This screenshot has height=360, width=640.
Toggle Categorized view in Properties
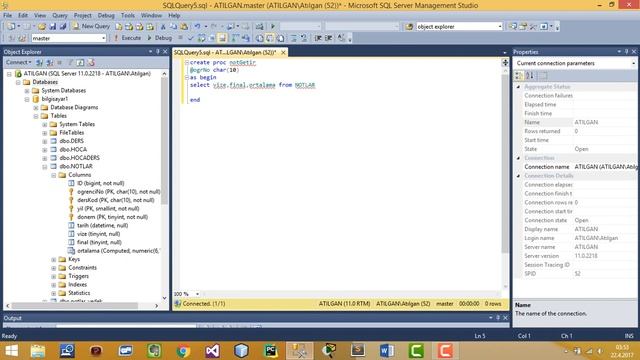click(x=519, y=76)
